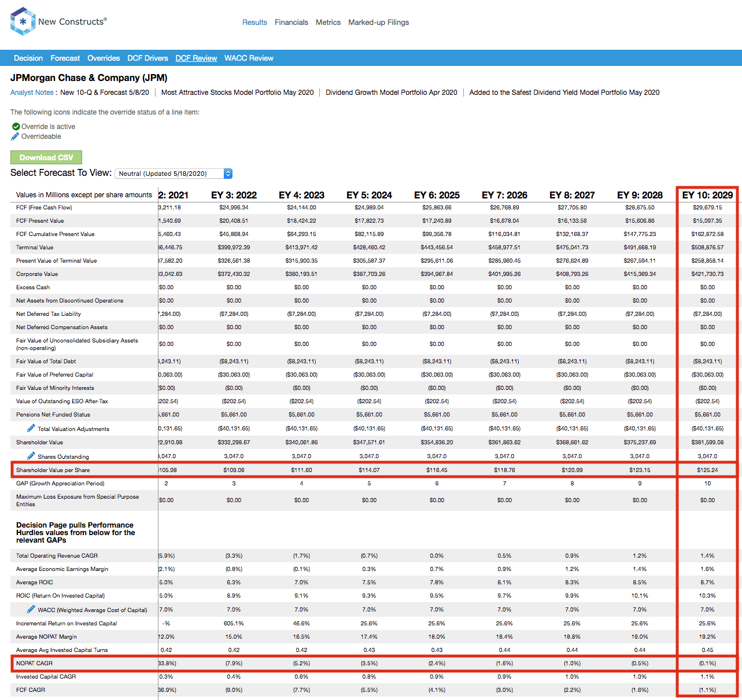Click the 'Corporate Value' row label

point(37,274)
